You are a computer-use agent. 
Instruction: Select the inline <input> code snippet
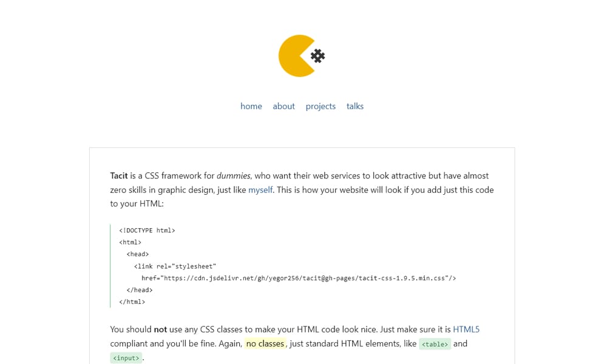[x=126, y=357]
